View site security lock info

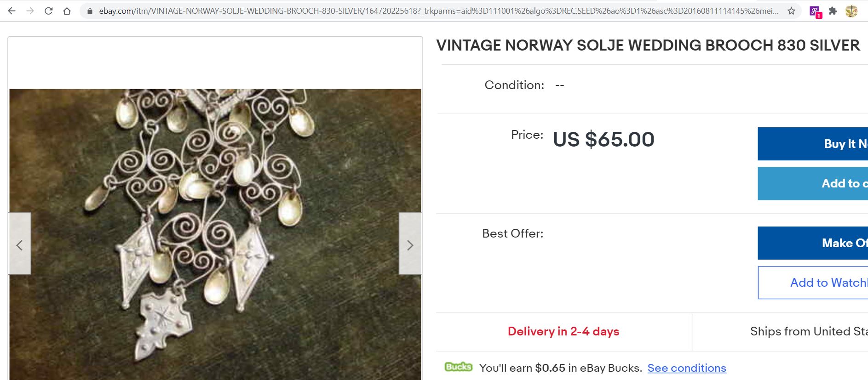pyautogui.click(x=90, y=11)
